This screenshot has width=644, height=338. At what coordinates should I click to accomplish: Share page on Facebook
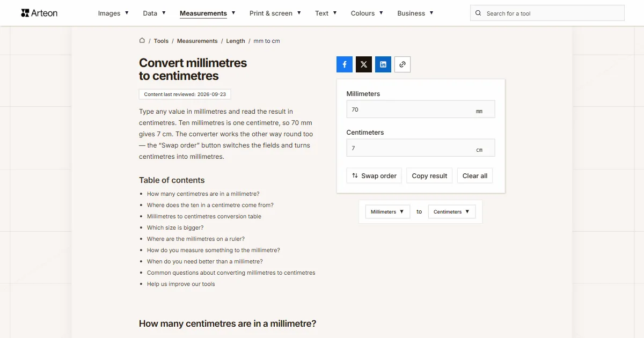click(345, 64)
